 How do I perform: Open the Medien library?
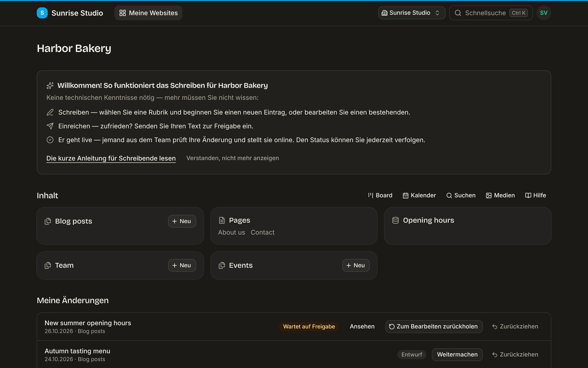[500, 195]
